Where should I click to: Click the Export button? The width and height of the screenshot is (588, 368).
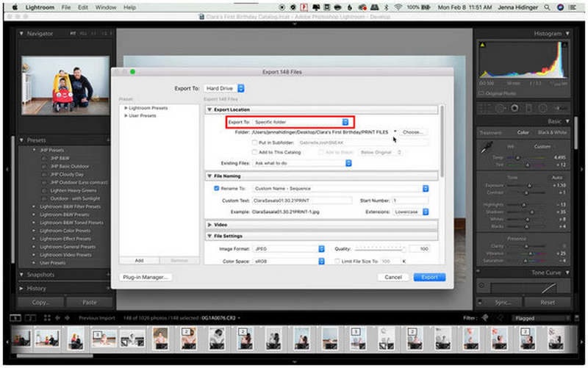pos(429,278)
